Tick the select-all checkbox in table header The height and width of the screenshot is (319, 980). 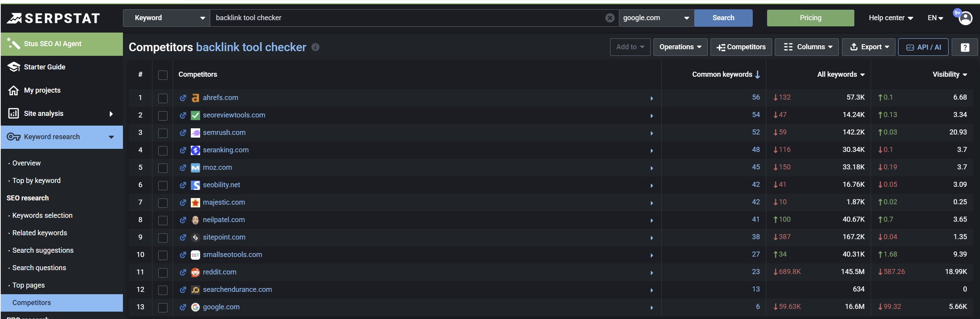163,75
